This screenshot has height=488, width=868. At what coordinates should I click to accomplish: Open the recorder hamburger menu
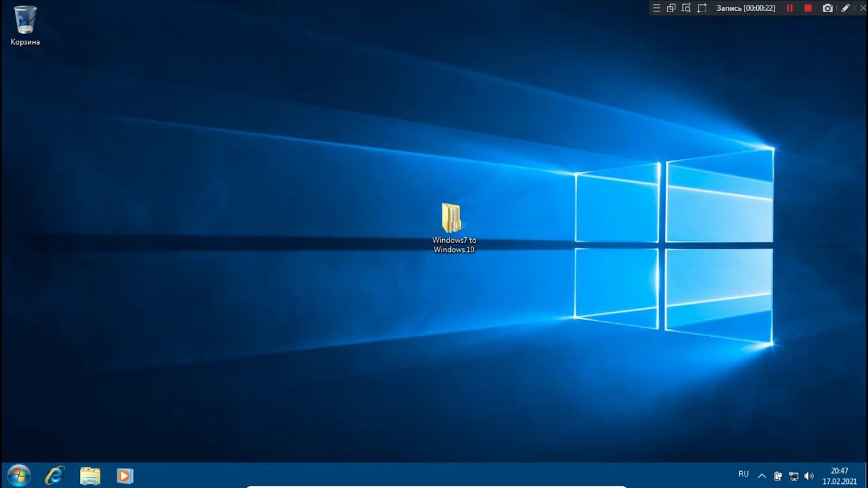[656, 8]
